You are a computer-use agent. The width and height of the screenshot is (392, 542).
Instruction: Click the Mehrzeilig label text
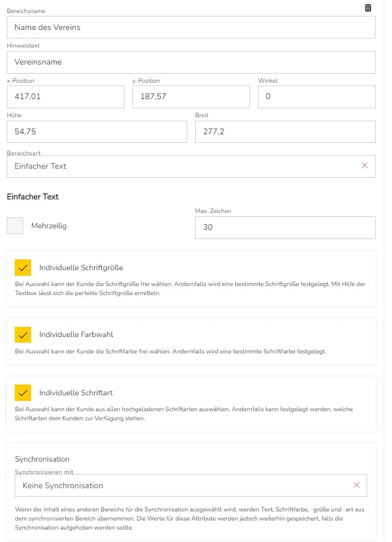[x=49, y=226]
